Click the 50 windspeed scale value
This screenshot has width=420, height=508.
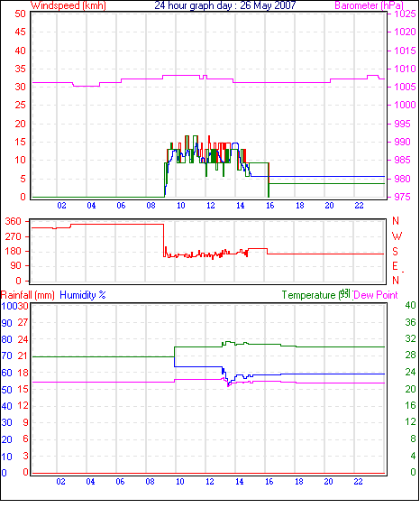coord(20,14)
